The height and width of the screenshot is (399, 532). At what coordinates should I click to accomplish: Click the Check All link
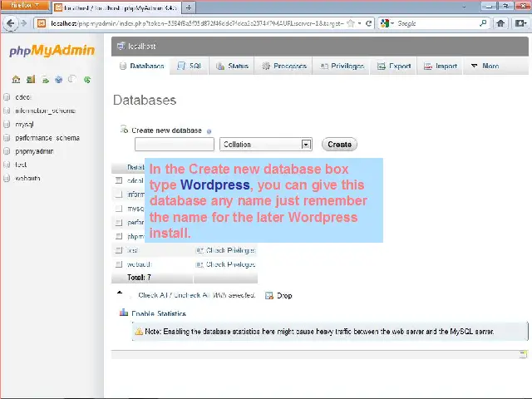[153, 295]
